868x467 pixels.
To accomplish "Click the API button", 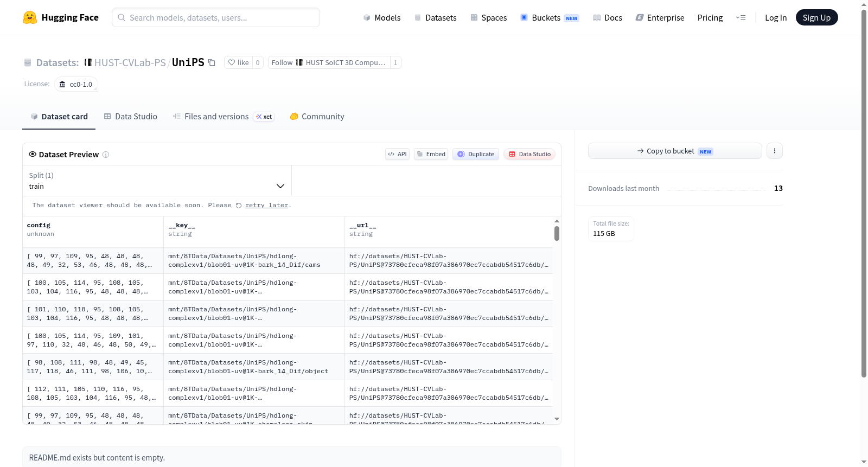I will 397,154.
